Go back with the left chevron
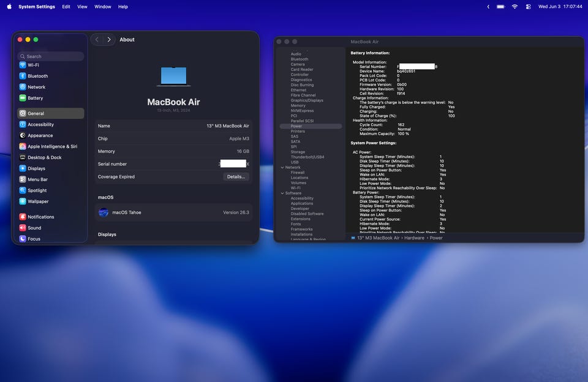Viewport: 588px width, 382px height. pos(97,39)
